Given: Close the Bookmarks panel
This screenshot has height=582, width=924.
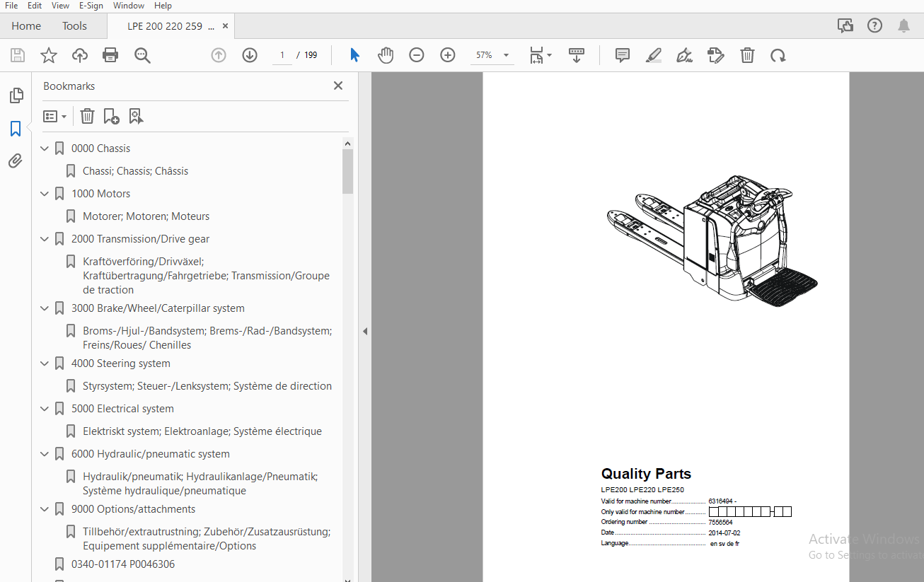Looking at the screenshot, I should click(x=338, y=86).
